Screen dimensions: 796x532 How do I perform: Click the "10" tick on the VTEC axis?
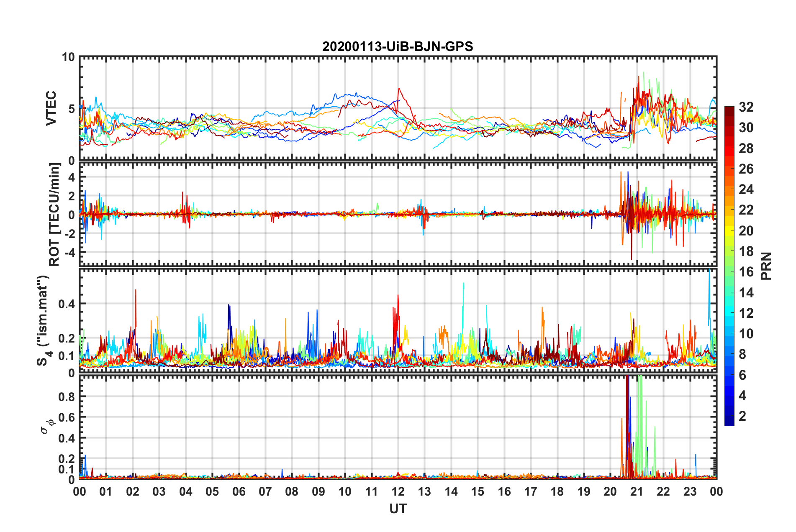click(x=68, y=57)
